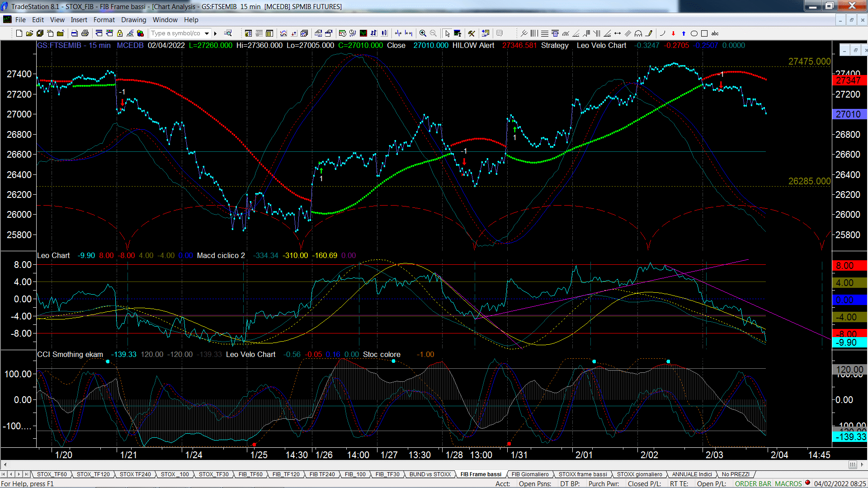
Task: Click the horizontal scrollbar right arrow
Action: [862, 465]
